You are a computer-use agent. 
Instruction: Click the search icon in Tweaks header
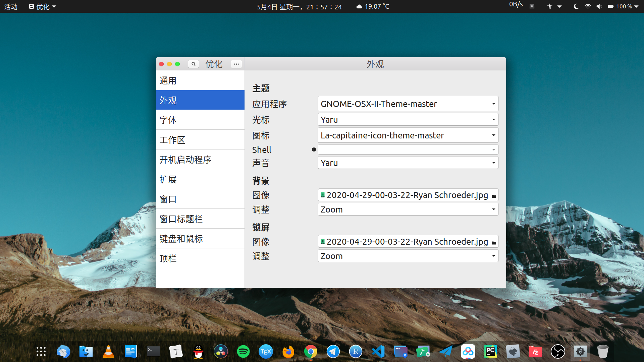194,64
